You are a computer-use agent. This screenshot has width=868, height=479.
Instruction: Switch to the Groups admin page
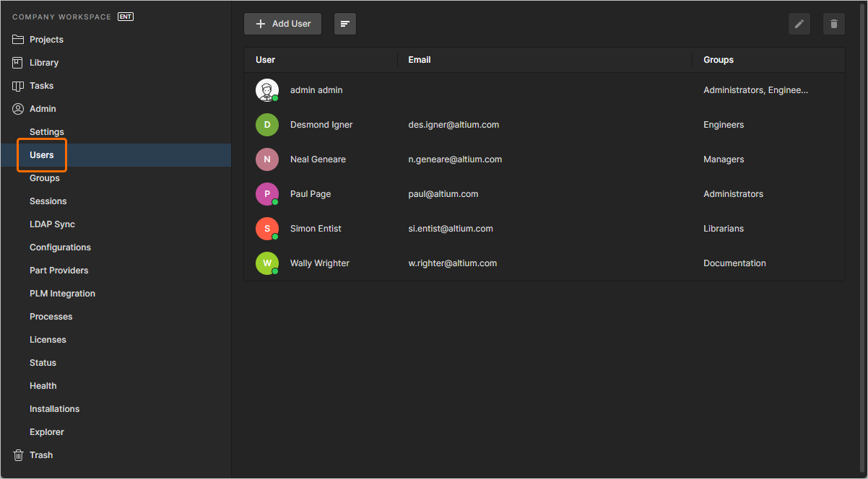(x=44, y=177)
